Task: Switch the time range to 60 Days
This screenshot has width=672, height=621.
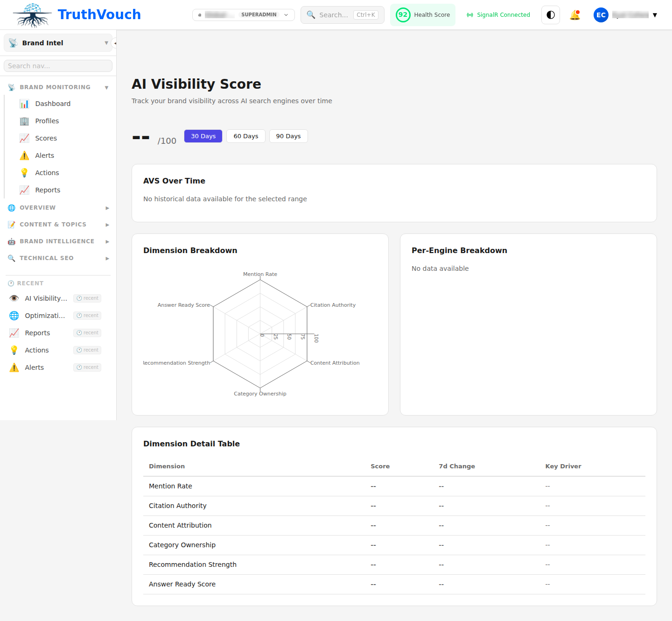Action: (x=245, y=136)
